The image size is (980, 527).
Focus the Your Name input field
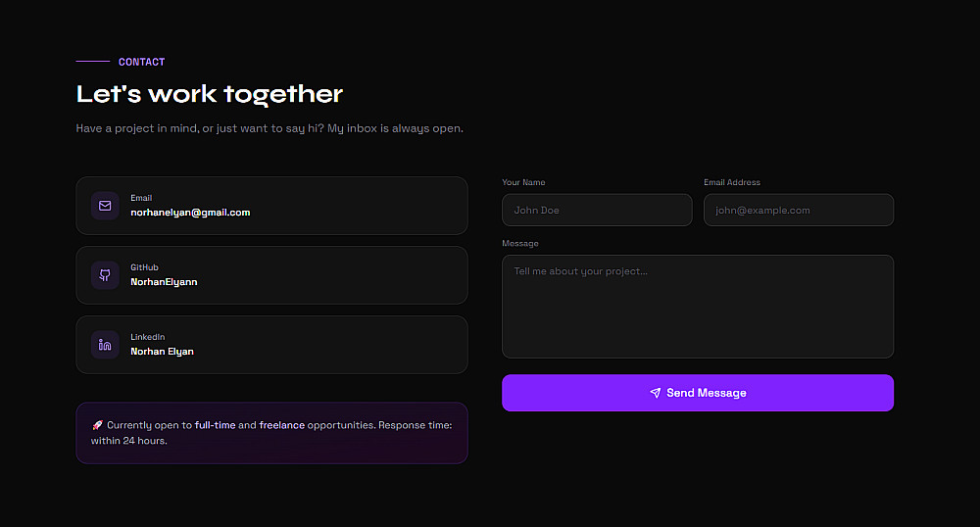(597, 210)
